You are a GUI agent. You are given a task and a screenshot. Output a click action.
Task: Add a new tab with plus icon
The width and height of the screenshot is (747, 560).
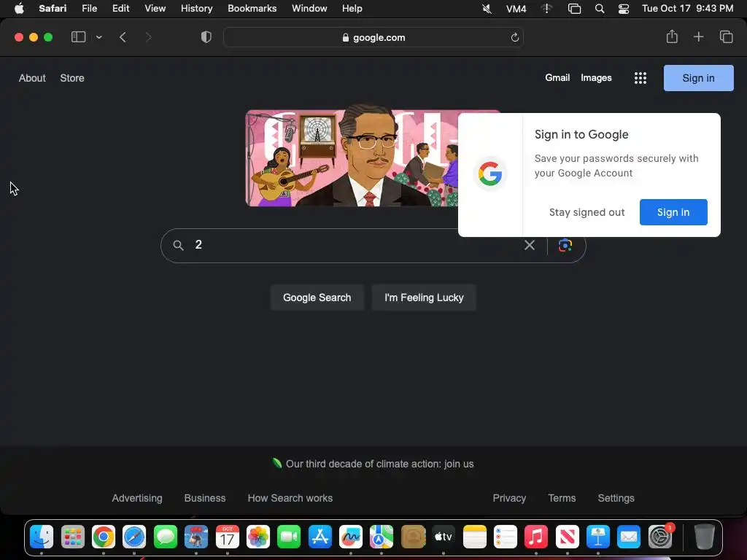tap(698, 36)
